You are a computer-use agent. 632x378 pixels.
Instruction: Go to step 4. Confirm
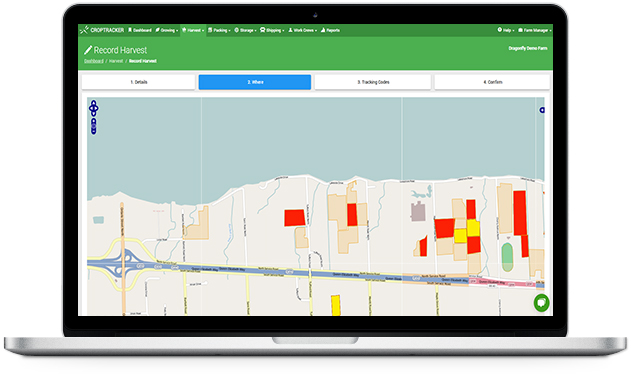[x=492, y=82]
